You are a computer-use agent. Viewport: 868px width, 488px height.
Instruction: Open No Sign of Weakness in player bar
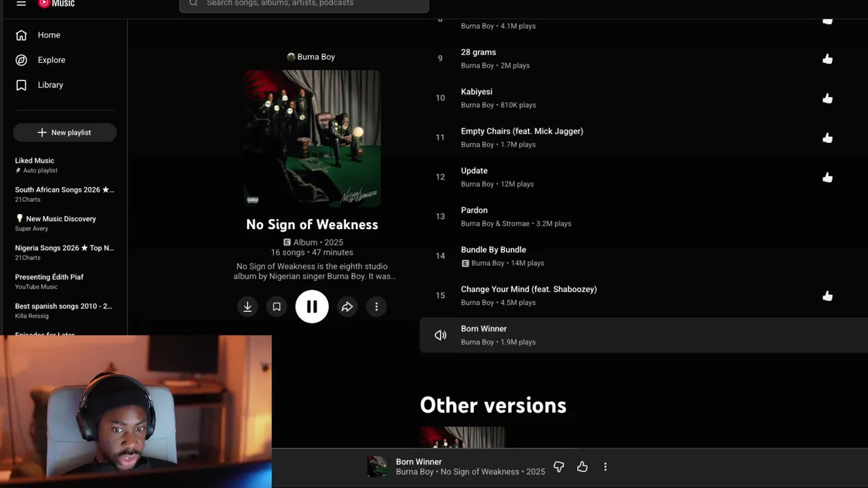pos(480,472)
